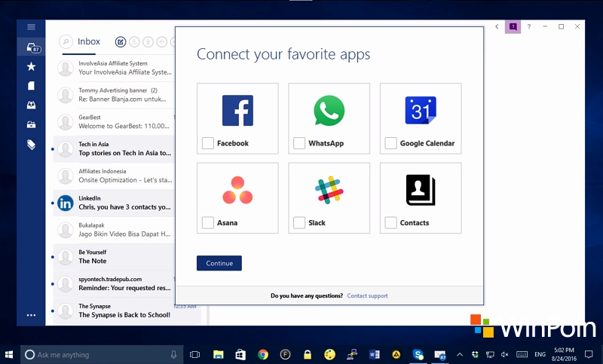
Task: Click the compose new message icon
Action: coord(121,42)
